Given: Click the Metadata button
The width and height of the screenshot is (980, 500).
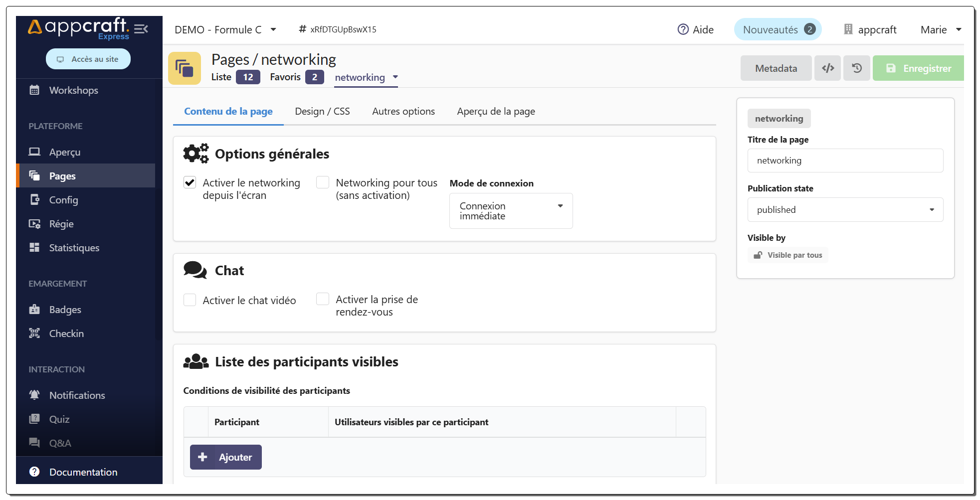Looking at the screenshot, I should pyautogui.click(x=776, y=68).
